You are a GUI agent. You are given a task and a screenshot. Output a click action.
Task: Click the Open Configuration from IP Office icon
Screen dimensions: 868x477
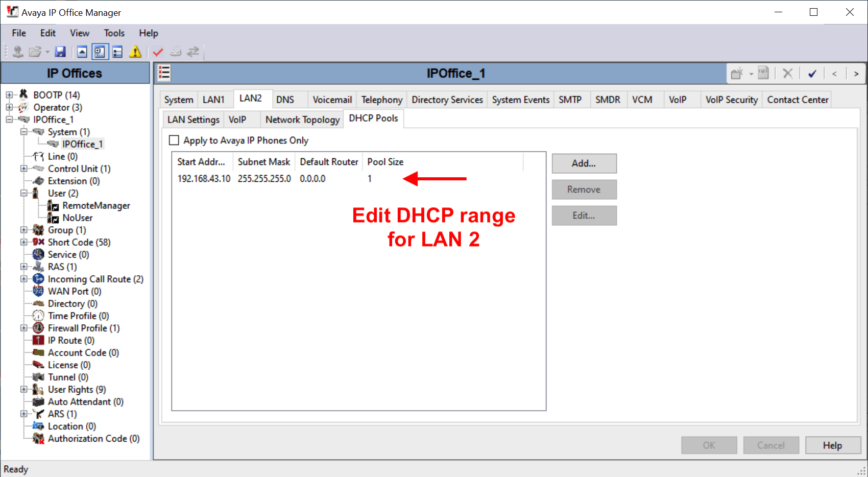click(18, 52)
